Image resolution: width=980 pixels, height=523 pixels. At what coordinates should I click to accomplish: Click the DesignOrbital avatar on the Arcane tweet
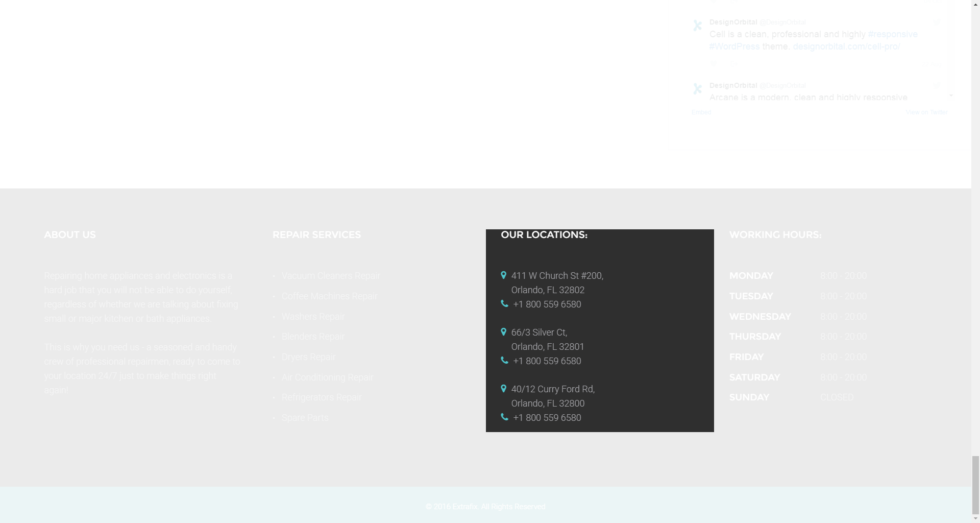point(697,89)
